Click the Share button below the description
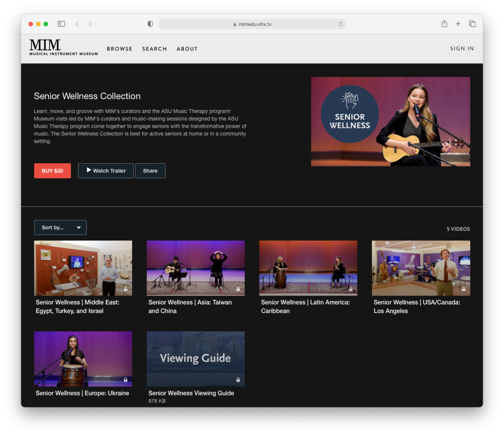Image resolution: width=504 pixels, height=435 pixels. point(150,171)
